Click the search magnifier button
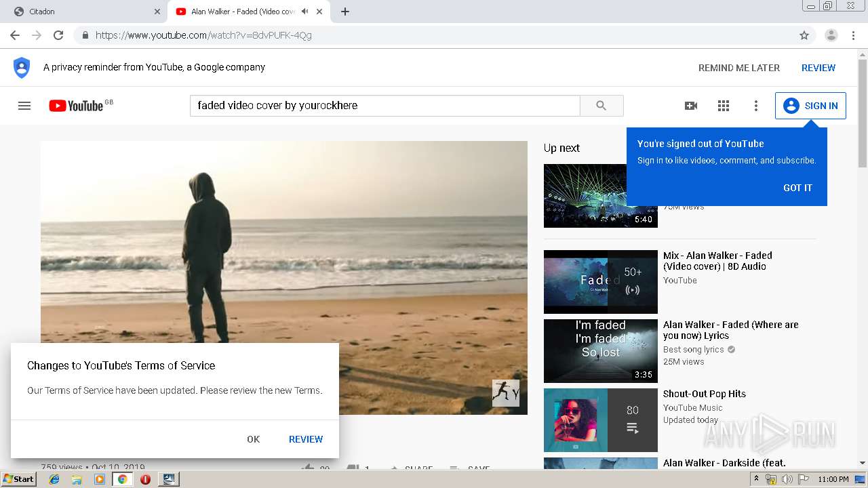The height and width of the screenshot is (488, 868). coord(601,106)
